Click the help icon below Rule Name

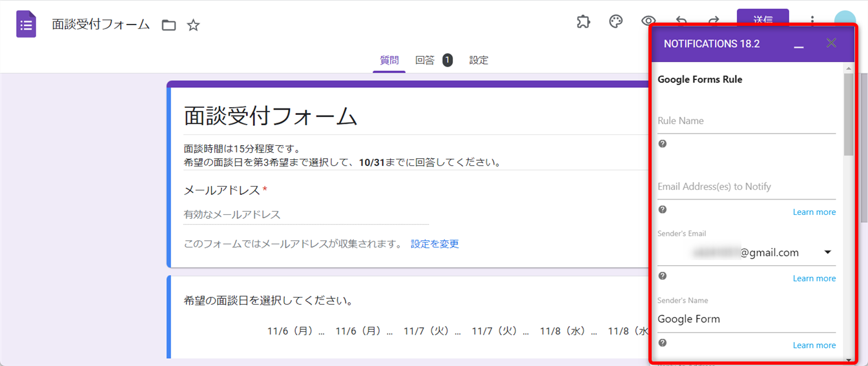(662, 143)
